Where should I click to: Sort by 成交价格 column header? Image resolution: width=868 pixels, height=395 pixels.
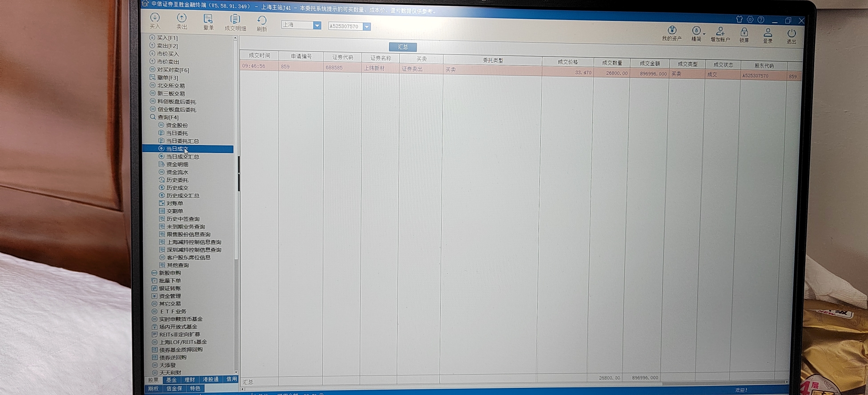(x=567, y=62)
